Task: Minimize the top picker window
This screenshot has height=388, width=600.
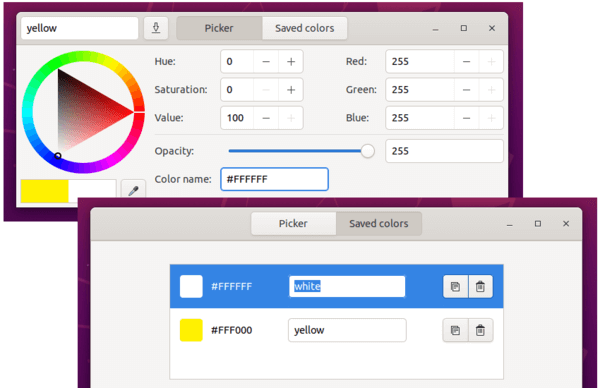Action: point(435,28)
